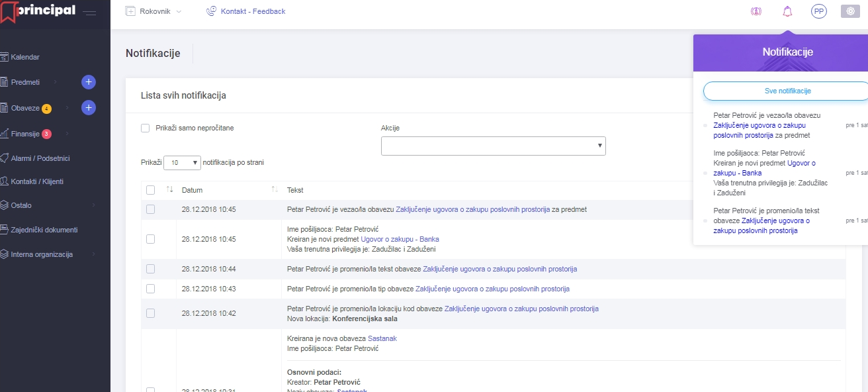Click the Principal logo

tap(38, 12)
